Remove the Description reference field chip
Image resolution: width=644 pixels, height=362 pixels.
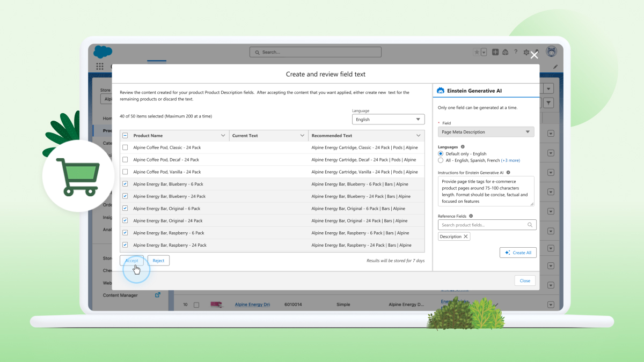[x=465, y=236]
